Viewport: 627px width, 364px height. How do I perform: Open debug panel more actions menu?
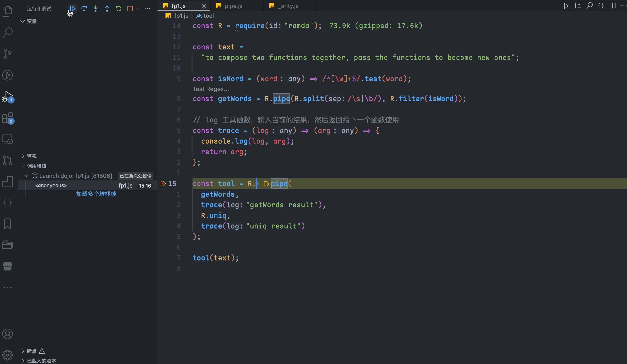(147, 9)
